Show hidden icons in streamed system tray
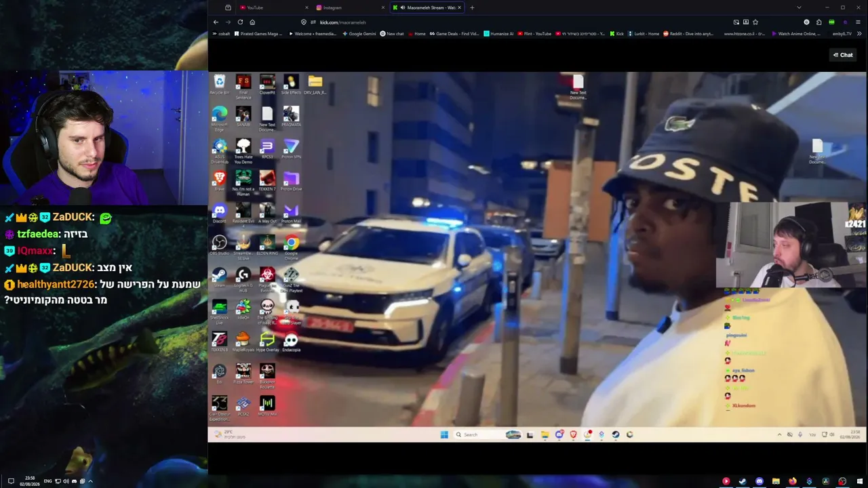868x488 pixels. click(779, 434)
